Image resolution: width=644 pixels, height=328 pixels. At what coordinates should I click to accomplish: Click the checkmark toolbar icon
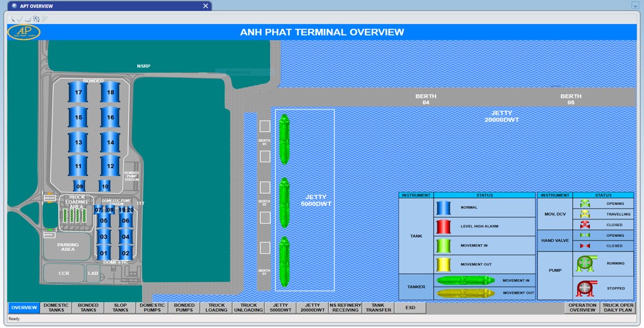(20, 19)
